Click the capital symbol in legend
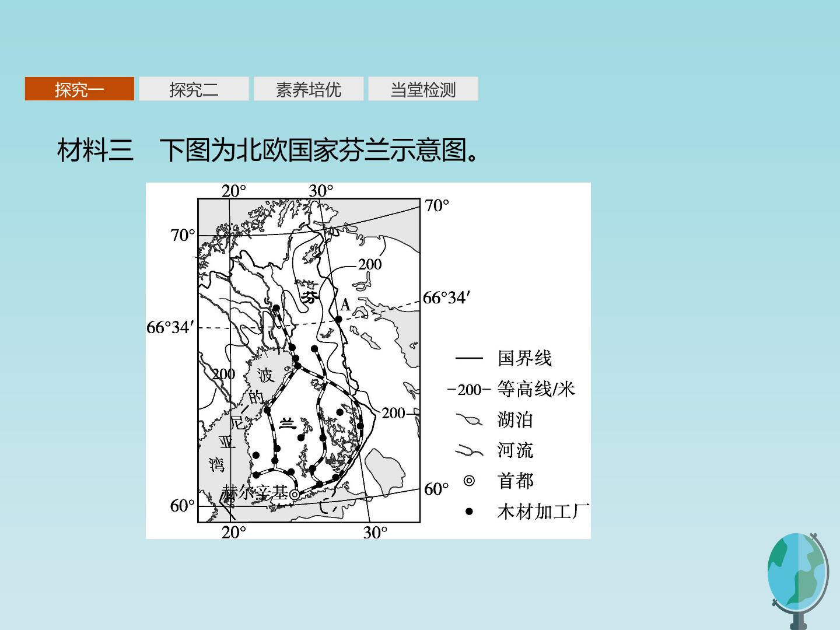The width and height of the screenshot is (840, 630). [x=469, y=481]
